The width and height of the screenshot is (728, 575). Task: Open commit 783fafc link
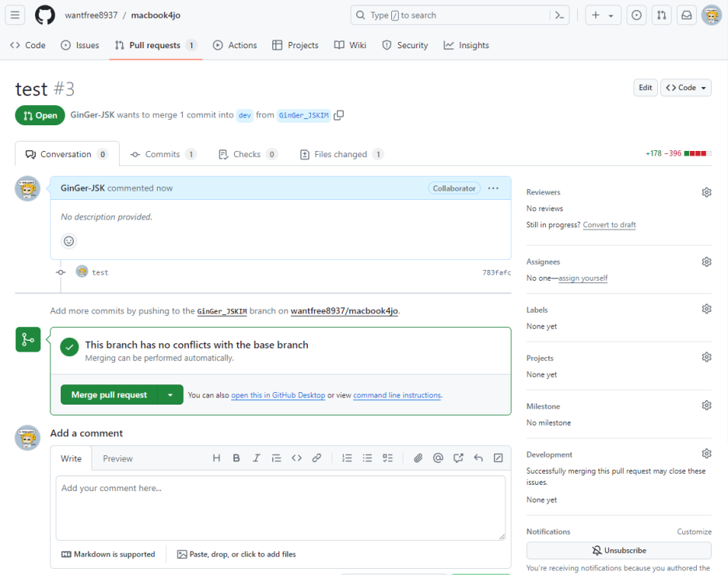coord(496,272)
